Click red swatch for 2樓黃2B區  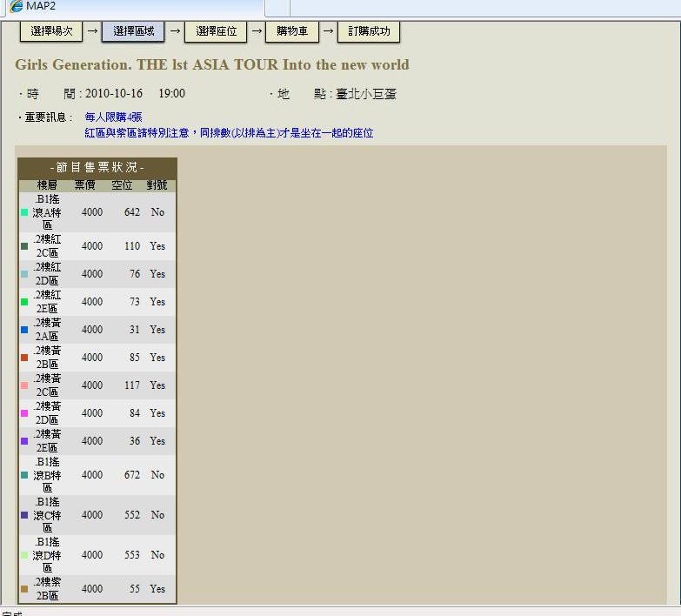tap(24, 357)
